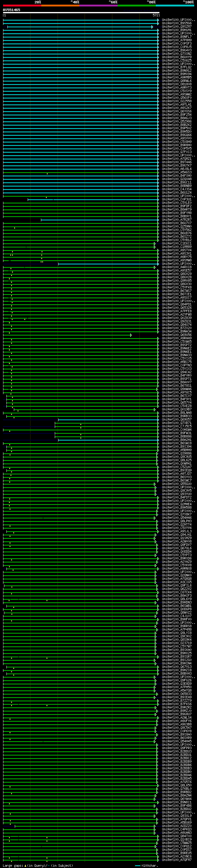Select hit label UniRef100_Q9C547

pyautogui.click(x=177, y=728)
